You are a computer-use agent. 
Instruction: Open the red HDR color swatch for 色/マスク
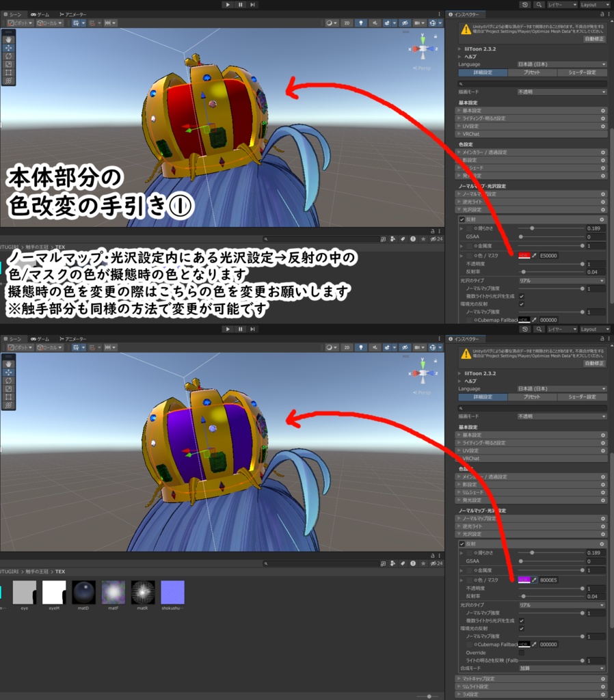[524, 256]
